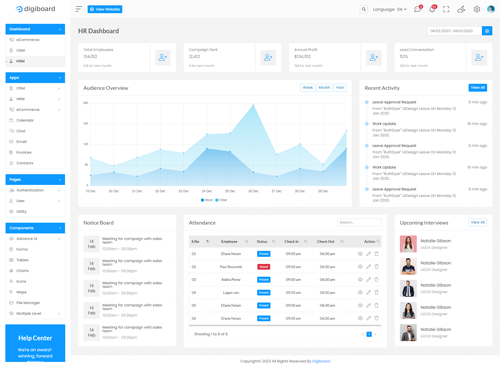The width and height of the screenshot is (500, 367).
Task: Open the notifications bell icon
Action: point(432,9)
